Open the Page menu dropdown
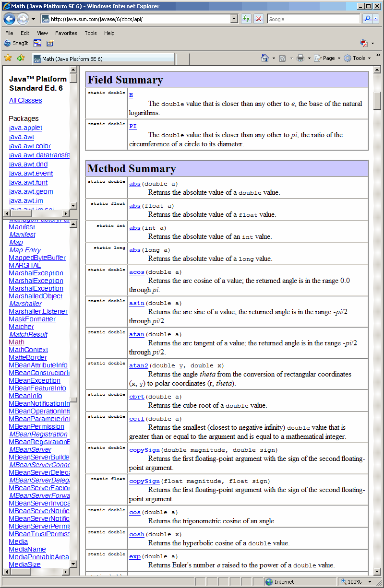384x588 pixels. (326, 58)
